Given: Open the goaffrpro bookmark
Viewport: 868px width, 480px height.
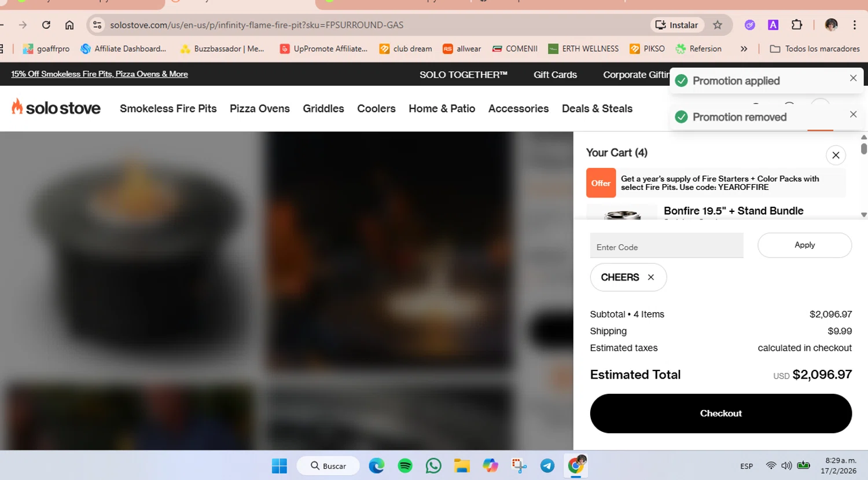Looking at the screenshot, I should point(46,49).
